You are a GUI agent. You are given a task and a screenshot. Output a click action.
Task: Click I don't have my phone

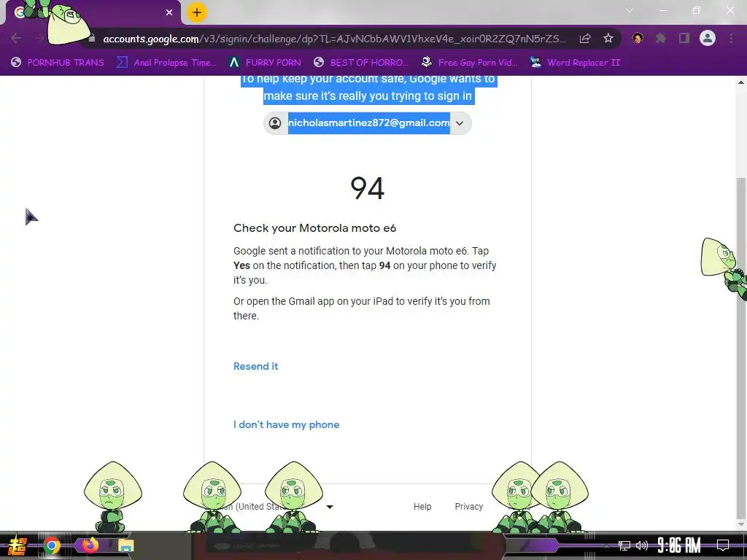[x=286, y=425]
